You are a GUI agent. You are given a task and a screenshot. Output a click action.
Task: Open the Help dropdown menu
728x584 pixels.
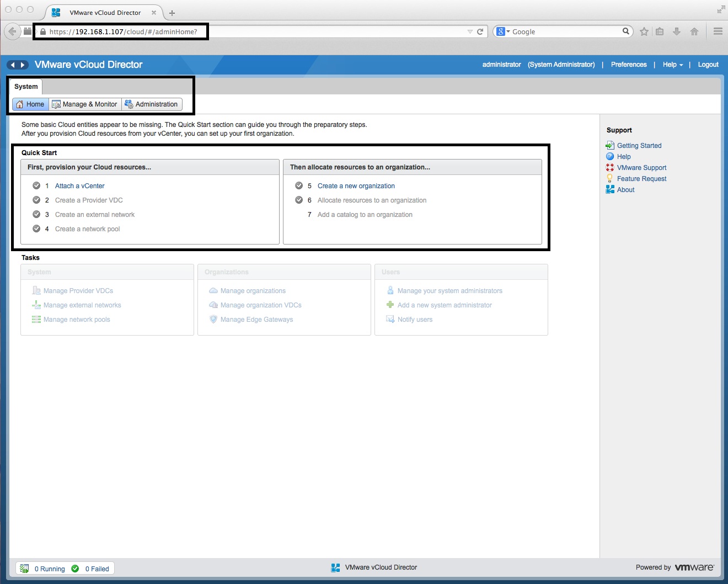(x=672, y=65)
